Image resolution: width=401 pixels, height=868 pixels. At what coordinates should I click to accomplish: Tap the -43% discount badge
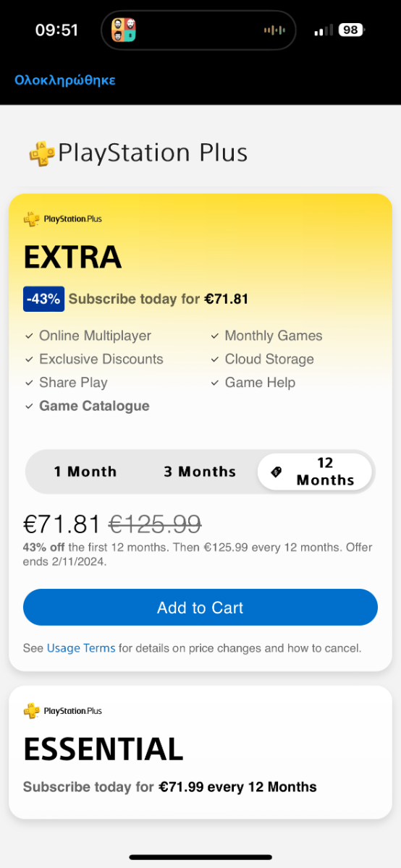pos(43,299)
